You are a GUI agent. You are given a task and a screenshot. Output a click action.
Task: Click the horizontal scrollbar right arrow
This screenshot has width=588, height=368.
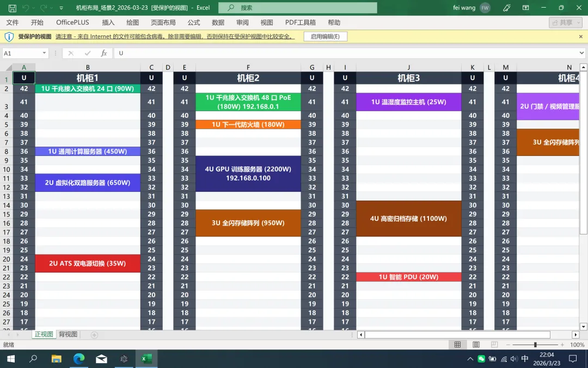[x=575, y=335]
